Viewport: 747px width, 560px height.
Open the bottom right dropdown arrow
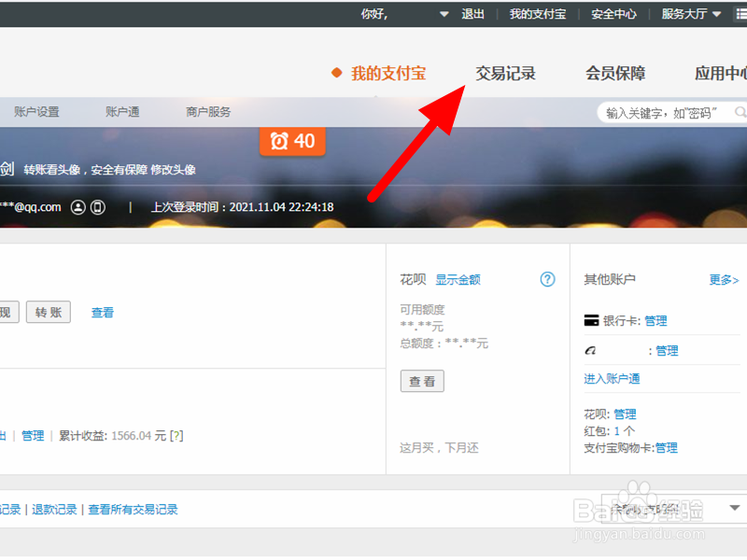pyautogui.click(x=735, y=508)
